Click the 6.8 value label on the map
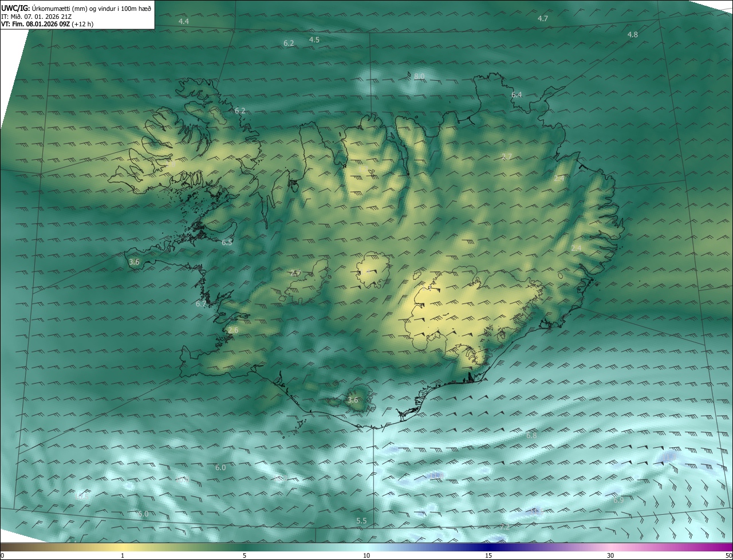733x560 pixels. click(531, 436)
